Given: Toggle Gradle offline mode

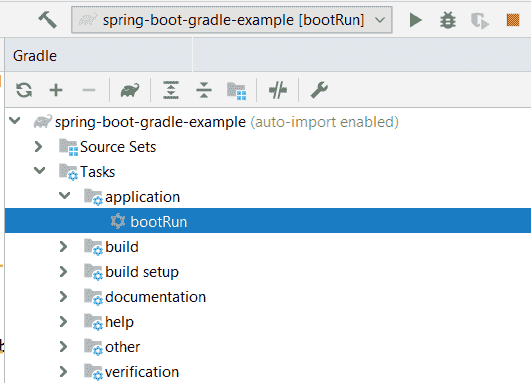Looking at the screenshot, I should coord(278,90).
